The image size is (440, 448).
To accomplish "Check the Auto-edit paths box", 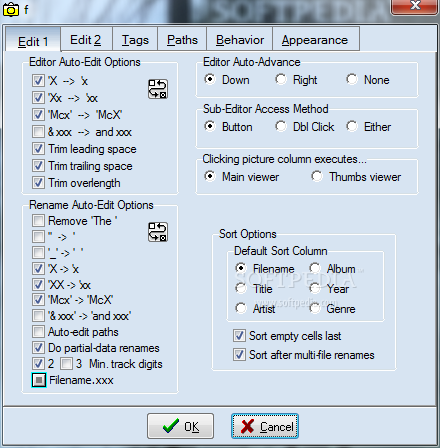I will pyautogui.click(x=38, y=332).
